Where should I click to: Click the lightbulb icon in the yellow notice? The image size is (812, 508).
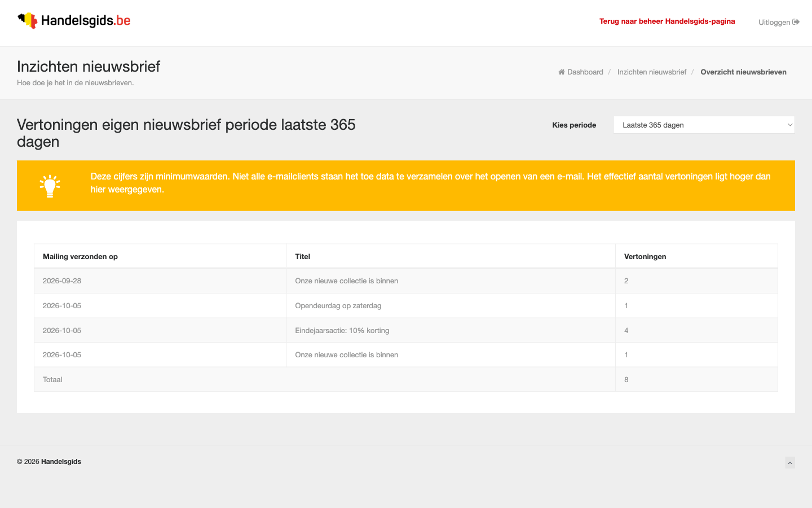[x=50, y=186]
